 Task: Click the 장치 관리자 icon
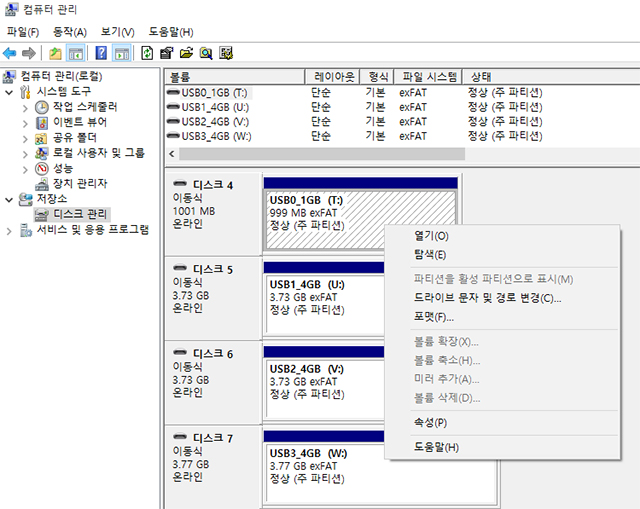(x=41, y=184)
